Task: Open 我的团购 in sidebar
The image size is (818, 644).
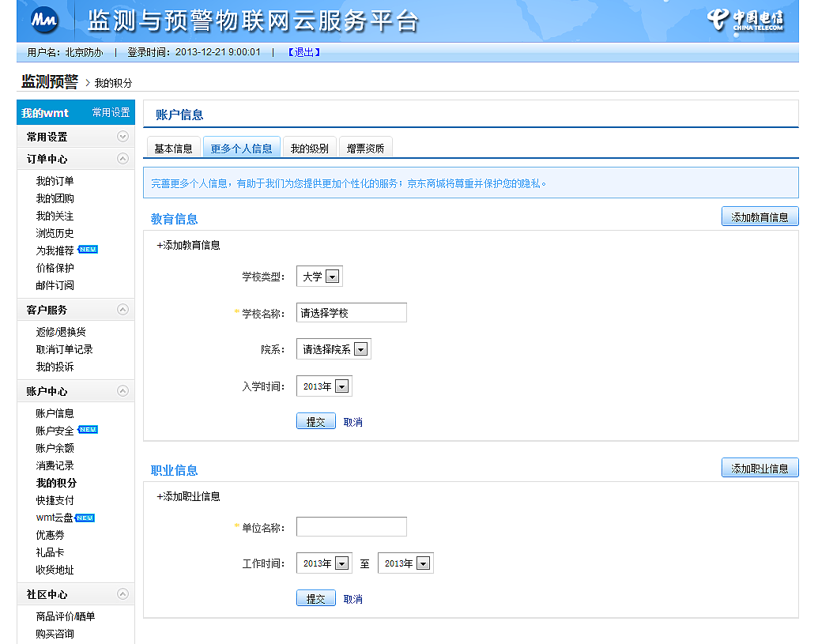Action: click(55, 198)
